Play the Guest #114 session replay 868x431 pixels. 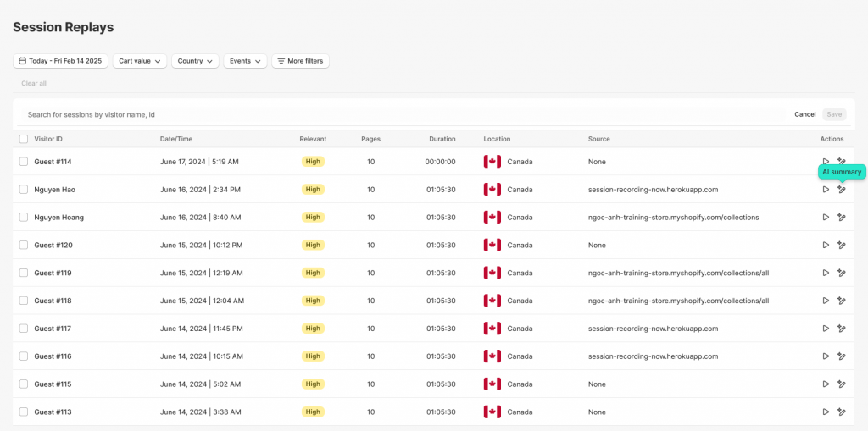[x=826, y=162]
